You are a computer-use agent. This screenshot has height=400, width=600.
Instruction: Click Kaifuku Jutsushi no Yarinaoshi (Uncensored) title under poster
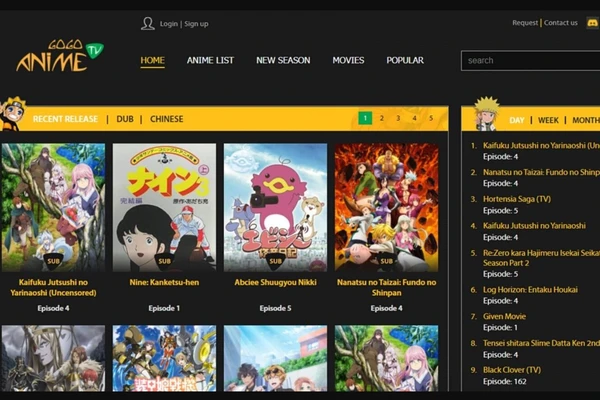pos(53,287)
